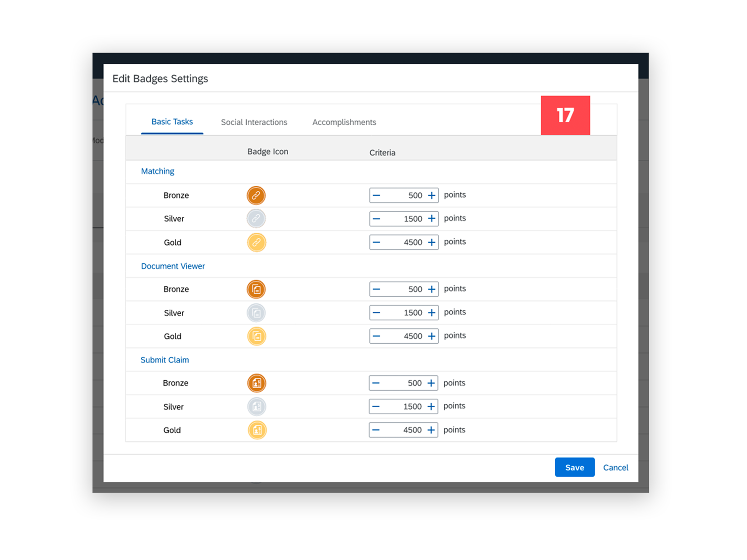Screen dimensions: 747x560
Task: Click the Document Viewer Bronze badge icon
Action: (x=256, y=289)
